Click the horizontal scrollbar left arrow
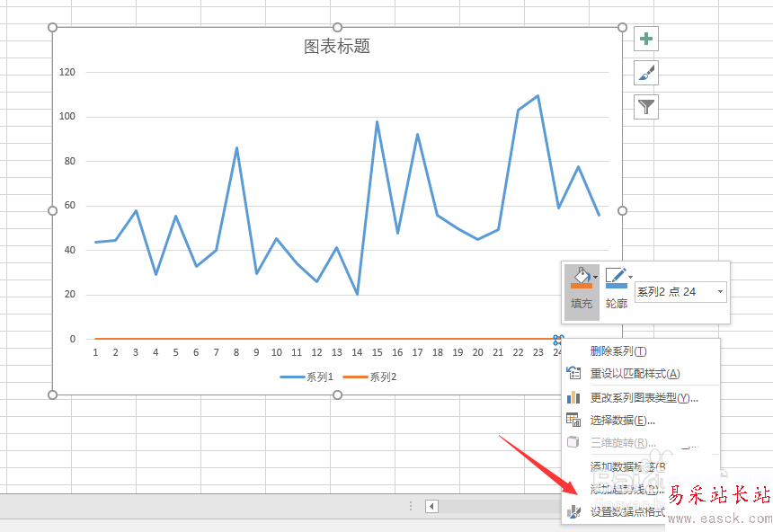This screenshot has height=532, width=773. (x=431, y=506)
